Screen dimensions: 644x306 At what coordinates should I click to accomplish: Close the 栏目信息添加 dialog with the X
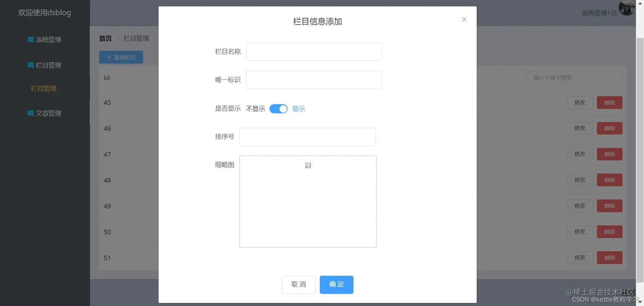coord(464,19)
